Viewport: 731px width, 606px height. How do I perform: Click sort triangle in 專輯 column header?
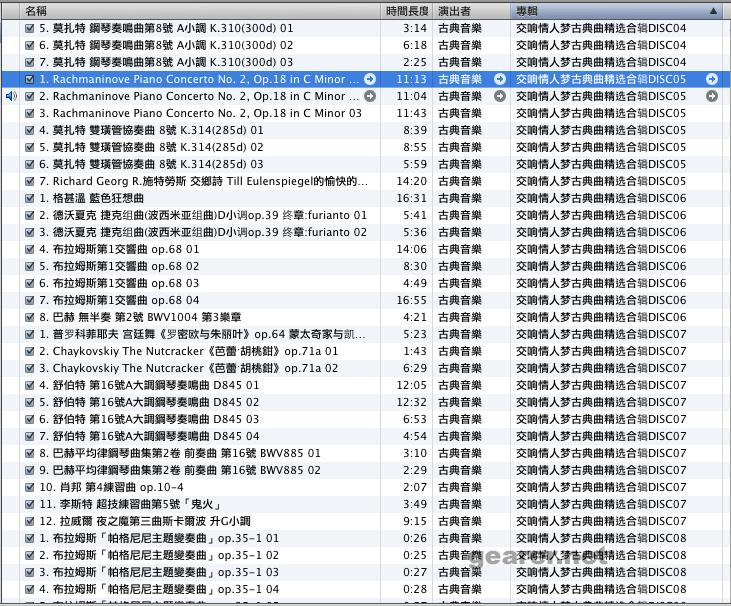(713, 11)
